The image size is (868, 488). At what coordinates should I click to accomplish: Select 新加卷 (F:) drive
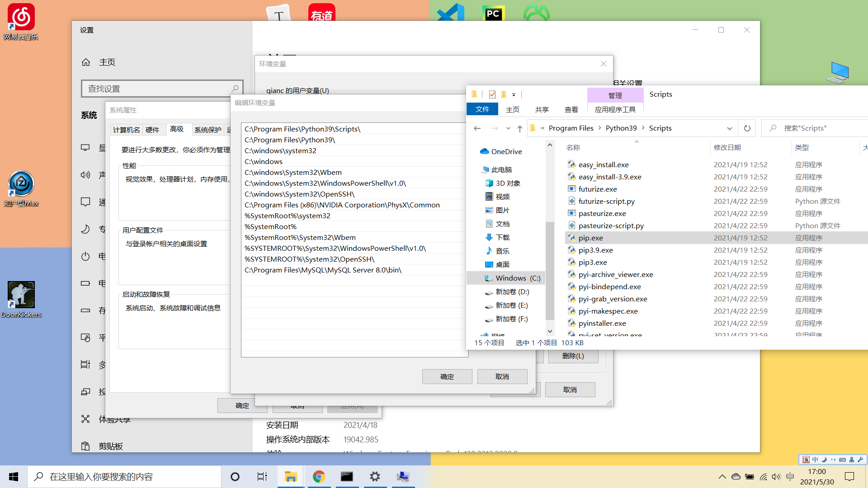click(x=506, y=319)
